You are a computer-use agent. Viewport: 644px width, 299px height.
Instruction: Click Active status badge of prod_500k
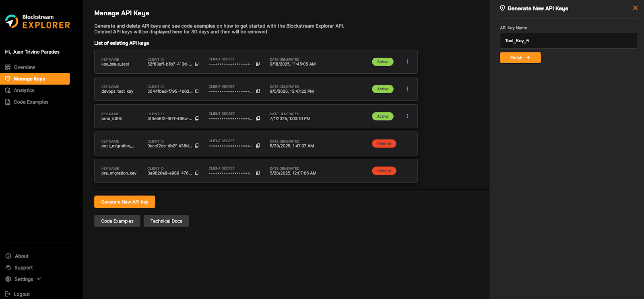[x=383, y=116]
